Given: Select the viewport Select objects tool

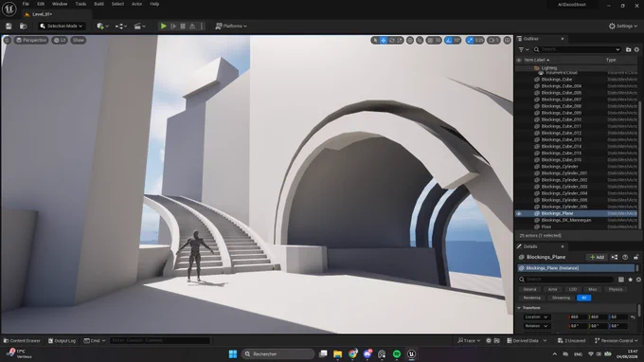Looking at the screenshot, I should [x=375, y=40].
